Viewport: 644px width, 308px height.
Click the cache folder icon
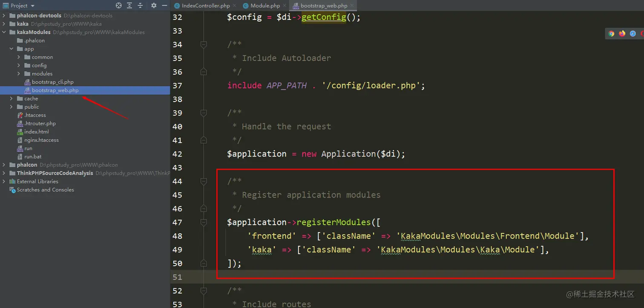click(20, 99)
